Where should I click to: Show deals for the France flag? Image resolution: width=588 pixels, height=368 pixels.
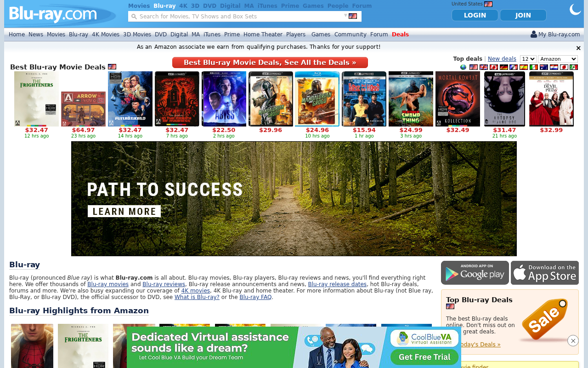pyautogui.click(x=514, y=67)
